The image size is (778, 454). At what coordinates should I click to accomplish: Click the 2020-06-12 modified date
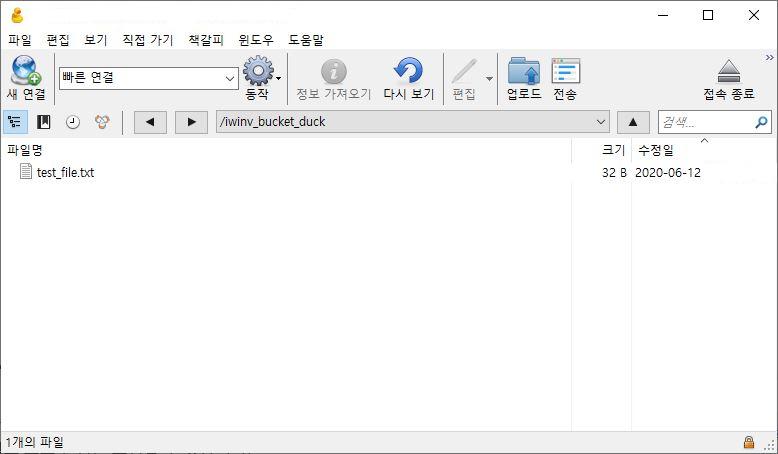[x=668, y=173]
